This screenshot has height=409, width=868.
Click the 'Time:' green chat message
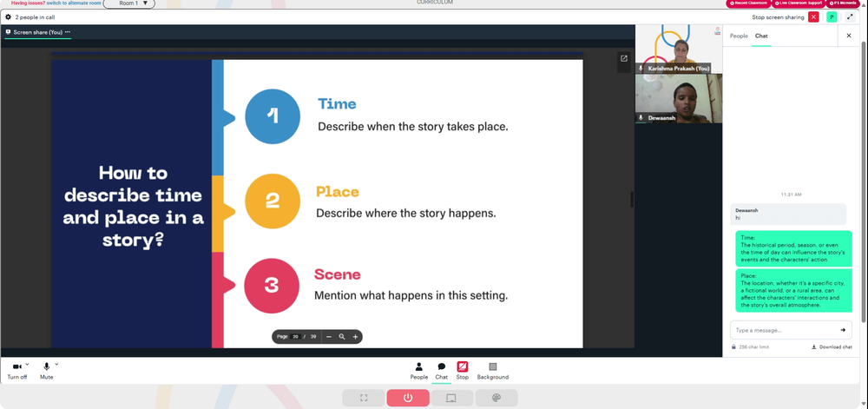pyautogui.click(x=793, y=248)
